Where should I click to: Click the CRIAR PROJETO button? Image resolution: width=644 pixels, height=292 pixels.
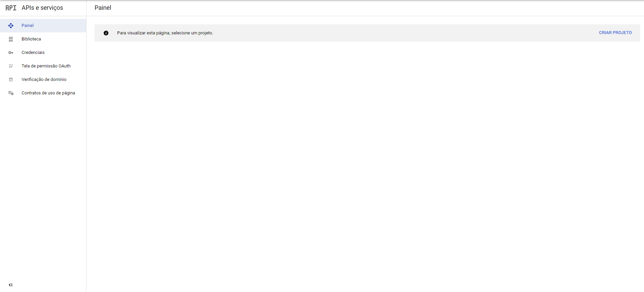(x=615, y=33)
